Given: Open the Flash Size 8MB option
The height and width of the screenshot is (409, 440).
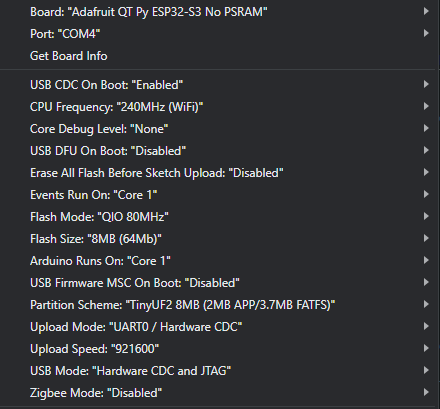Looking at the screenshot, I should point(218,239).
